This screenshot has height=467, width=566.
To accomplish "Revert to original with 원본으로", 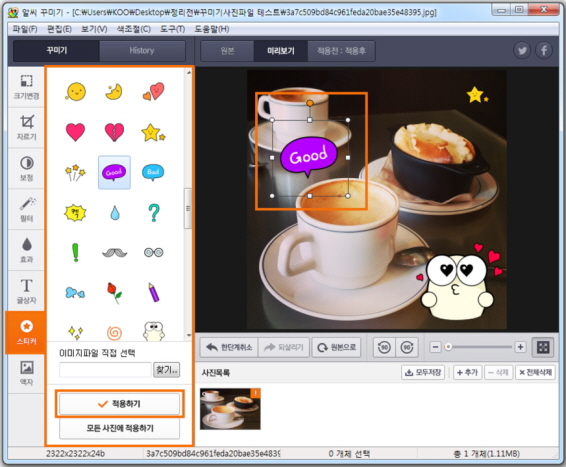I will click(336, 348).
